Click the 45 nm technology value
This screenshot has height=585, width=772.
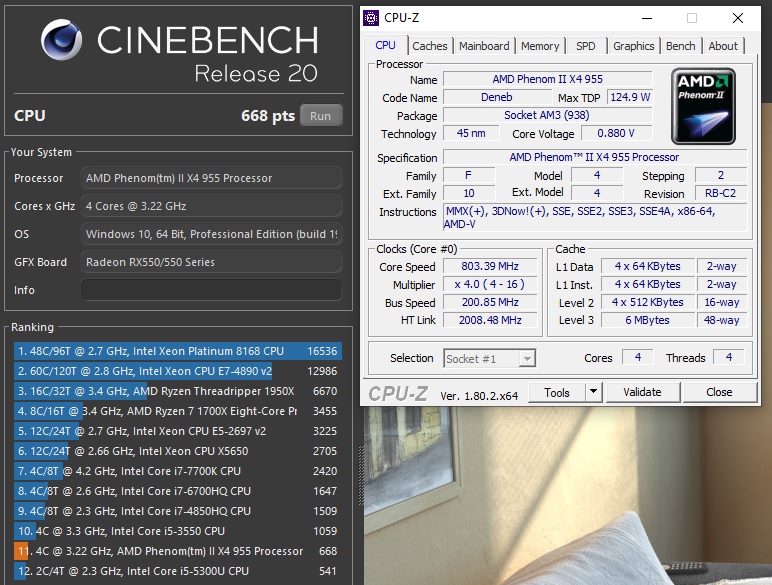tap(471, 133)
